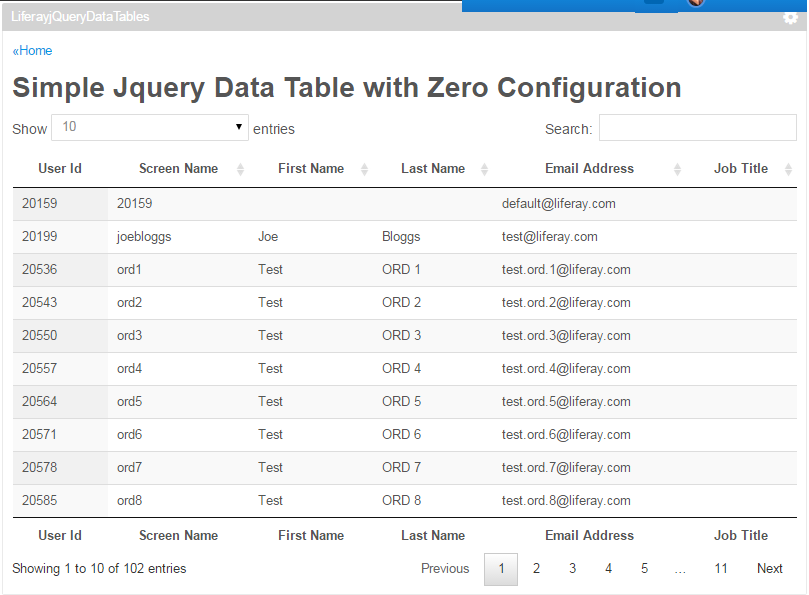Sort the table by Last Name column
The image size is (809, 595).
433,168
